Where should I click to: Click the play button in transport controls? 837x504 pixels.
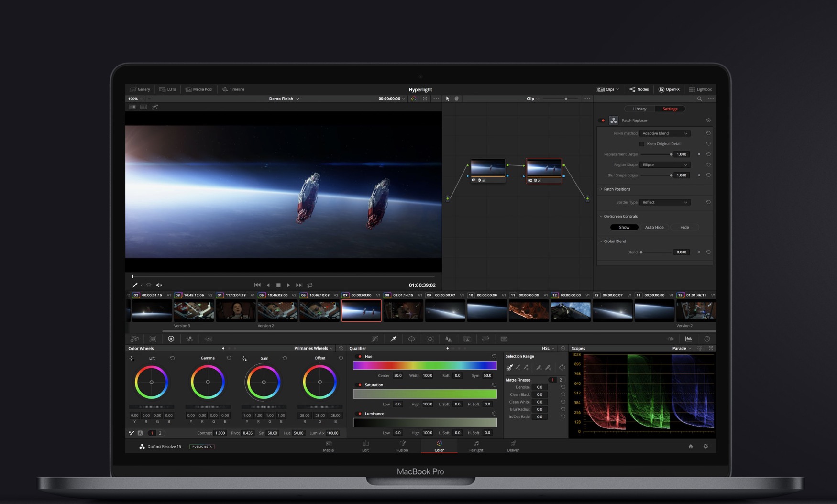[288, 285]
